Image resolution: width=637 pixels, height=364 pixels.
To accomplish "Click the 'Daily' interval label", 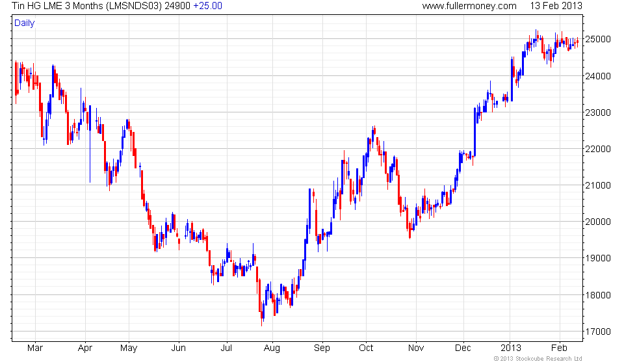I will pos(25,23).
